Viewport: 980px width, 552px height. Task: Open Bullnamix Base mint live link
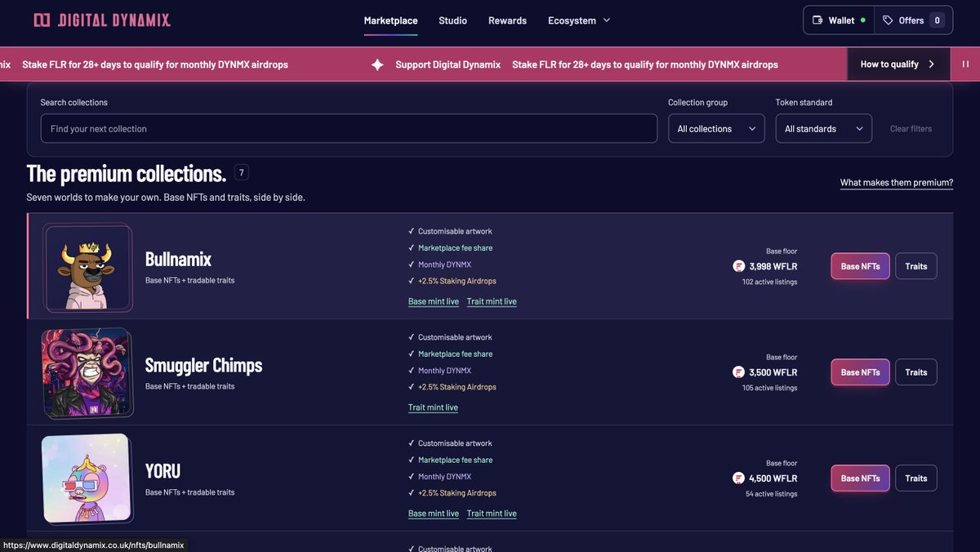434,301
